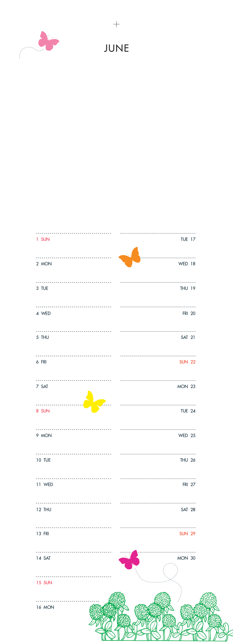Image resolution: width=233 pixels, height=644 pixels.
Task: Click the WED 18 date label
Action: point(187,264)
